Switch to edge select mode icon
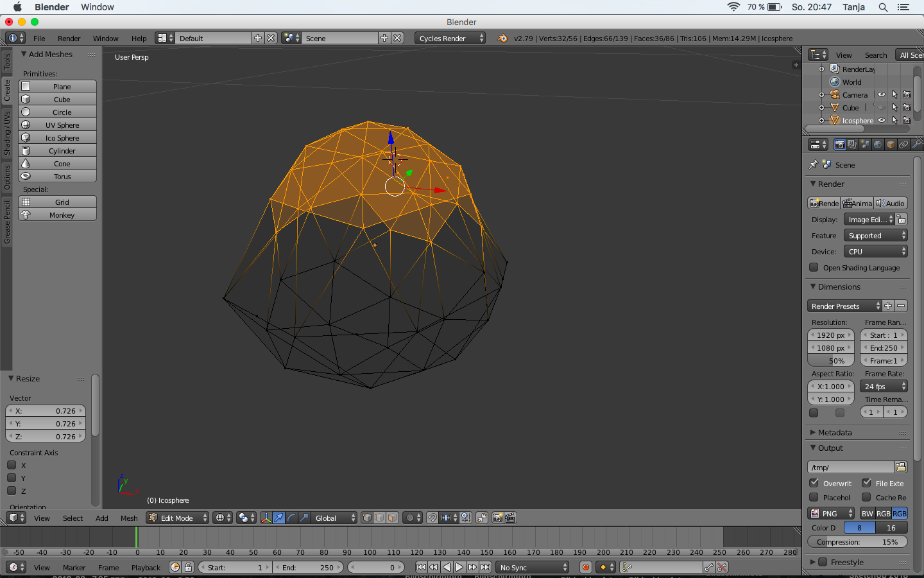Viewport: 924px width, 578px height. click(x=380, y=518)
